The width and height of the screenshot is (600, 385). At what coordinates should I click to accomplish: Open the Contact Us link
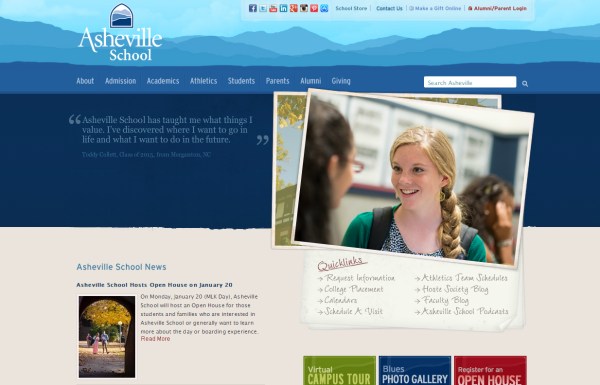coord(389,8)
